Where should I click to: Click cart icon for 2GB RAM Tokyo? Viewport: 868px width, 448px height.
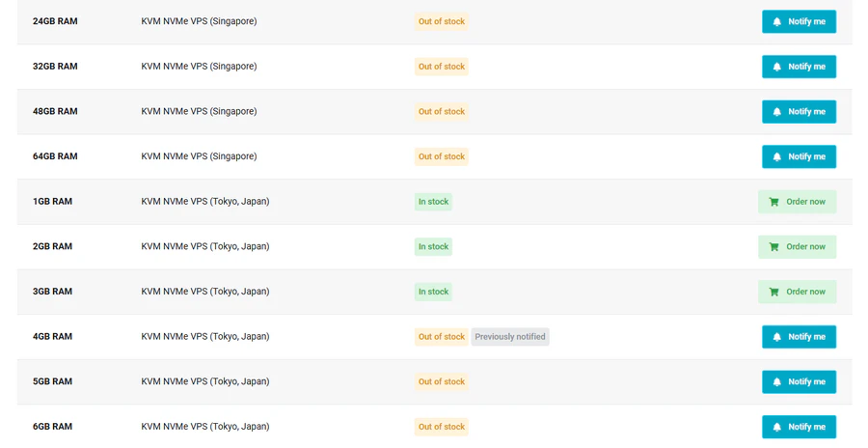click(x=774, y=247)
